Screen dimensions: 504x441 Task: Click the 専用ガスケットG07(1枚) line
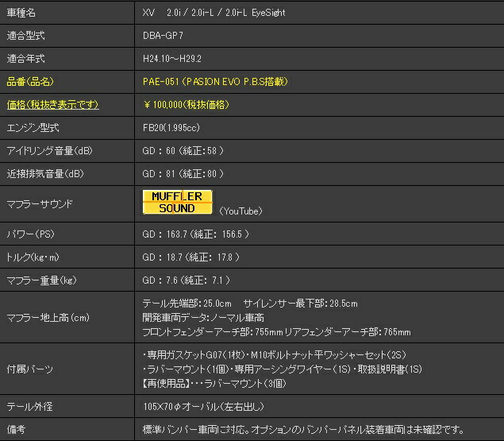coord(275,354)
